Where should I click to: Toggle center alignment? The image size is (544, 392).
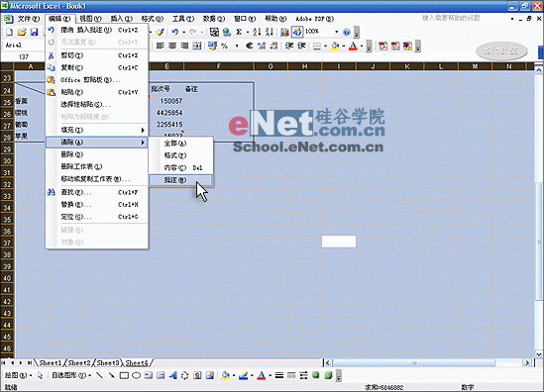[172, 46]
